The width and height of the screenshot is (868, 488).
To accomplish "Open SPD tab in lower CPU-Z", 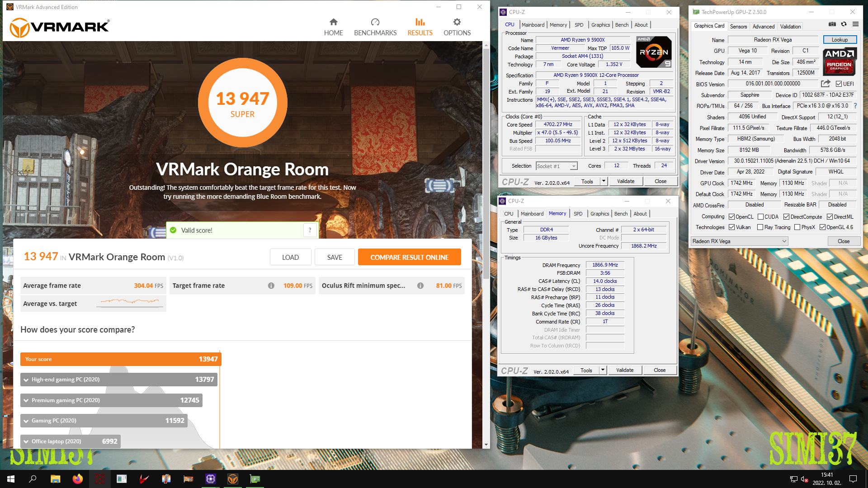I will coord(578,214).
